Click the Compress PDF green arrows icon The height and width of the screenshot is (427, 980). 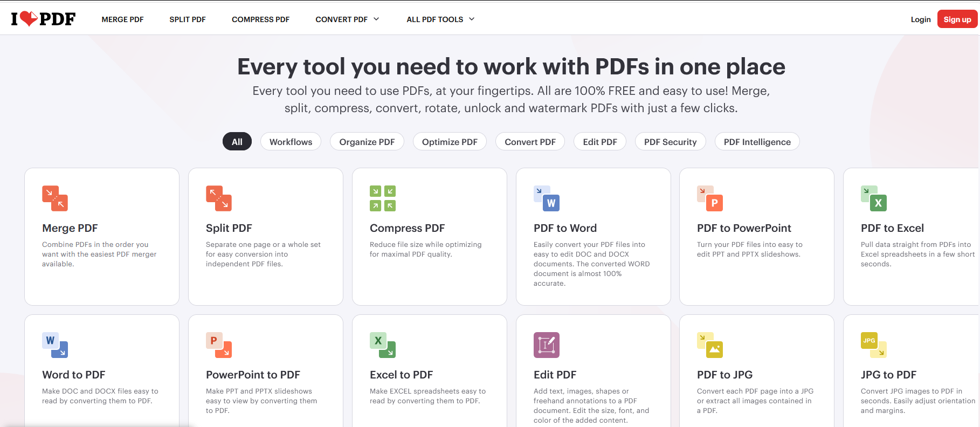click(383, 198)
